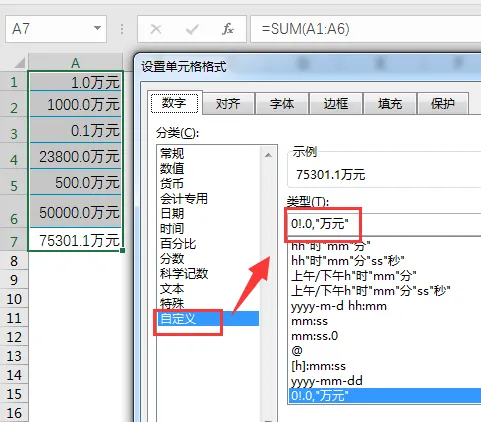Click cell showing 23800.0万元
Image resolution: width=481 pixels, height=422 pixels.
pos(76,156)
